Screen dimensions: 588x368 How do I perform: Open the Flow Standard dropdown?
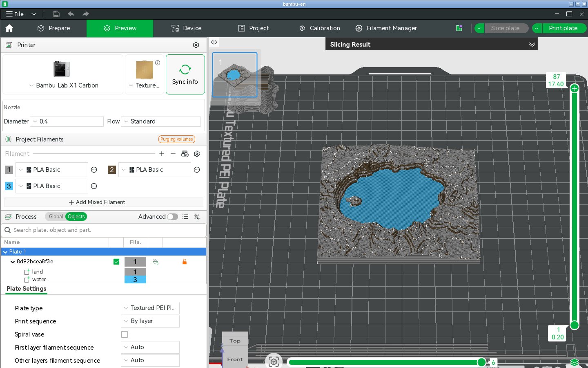click(161, 121)
